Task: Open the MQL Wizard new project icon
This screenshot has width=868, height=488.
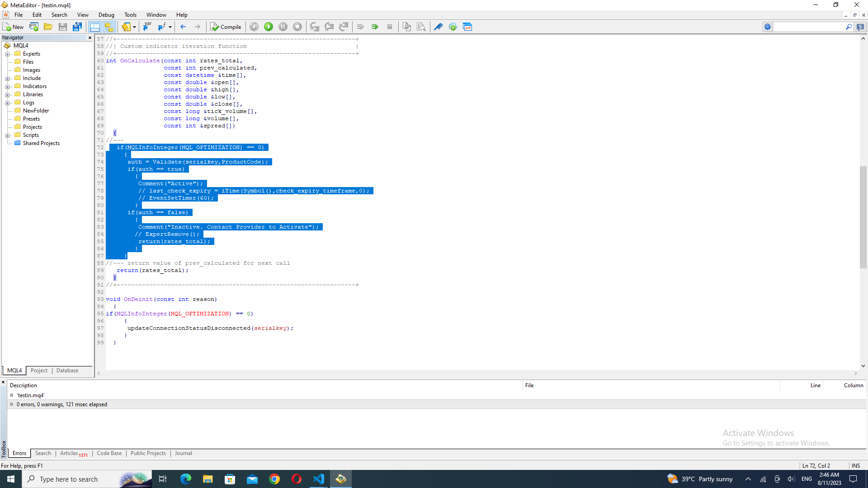Action: [34, 27]
